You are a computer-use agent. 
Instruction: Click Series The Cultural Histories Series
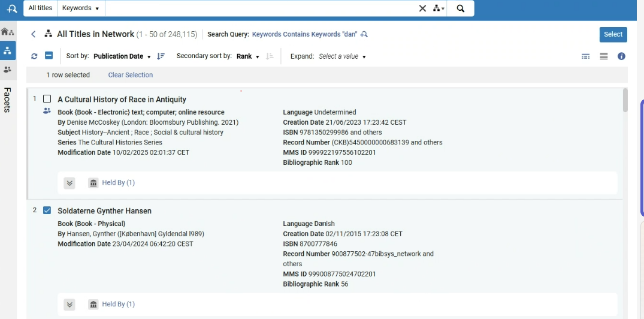(110, 142)
